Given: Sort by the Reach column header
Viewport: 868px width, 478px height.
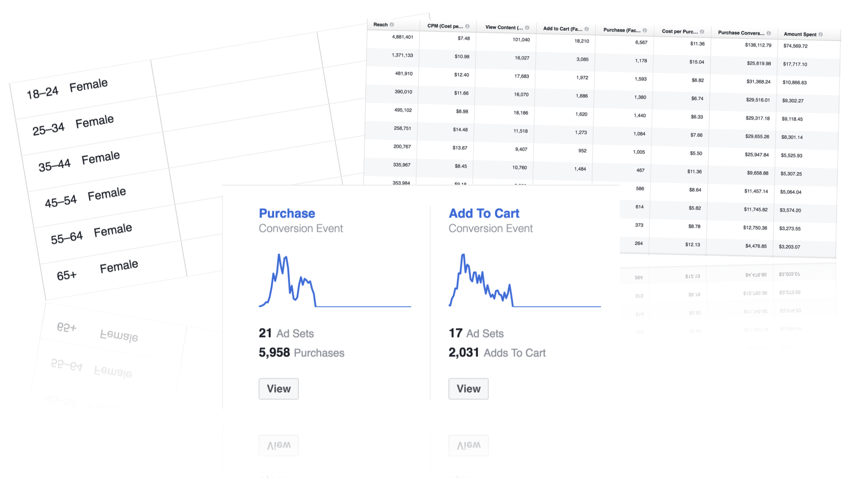Looking at the screenshot, I should [x=380, y=25].
